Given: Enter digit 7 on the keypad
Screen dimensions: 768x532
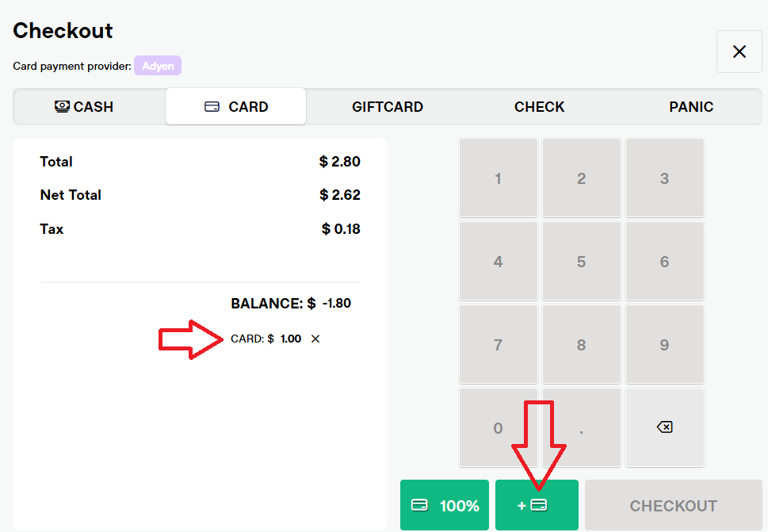Looking at the screenshot, I should (x=498, y=345).
